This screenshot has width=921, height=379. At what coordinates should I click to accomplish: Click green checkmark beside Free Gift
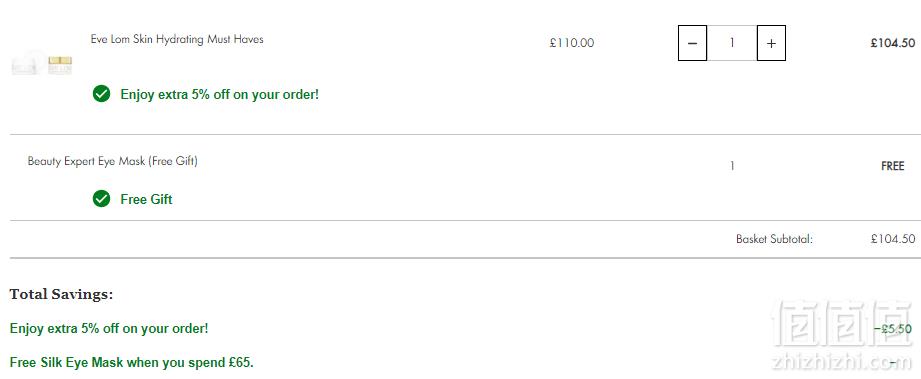(102, 199)
